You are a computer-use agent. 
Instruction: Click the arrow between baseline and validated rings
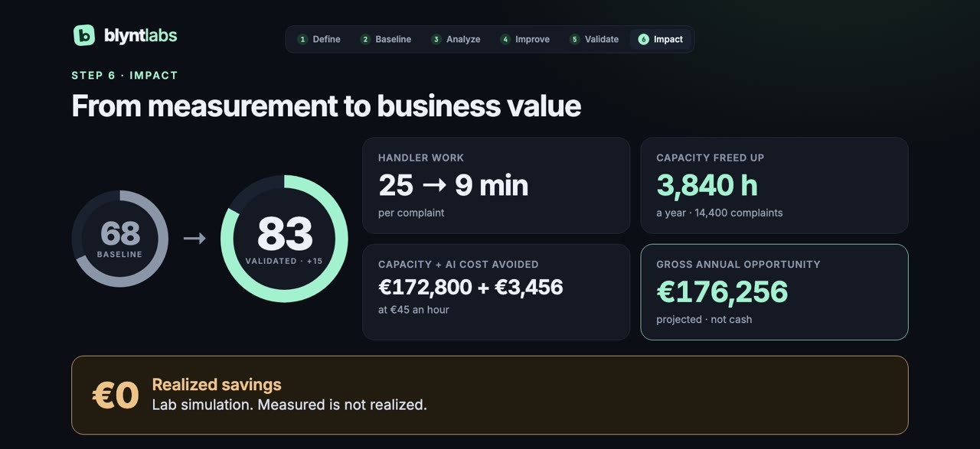click(x=194, y=239)
